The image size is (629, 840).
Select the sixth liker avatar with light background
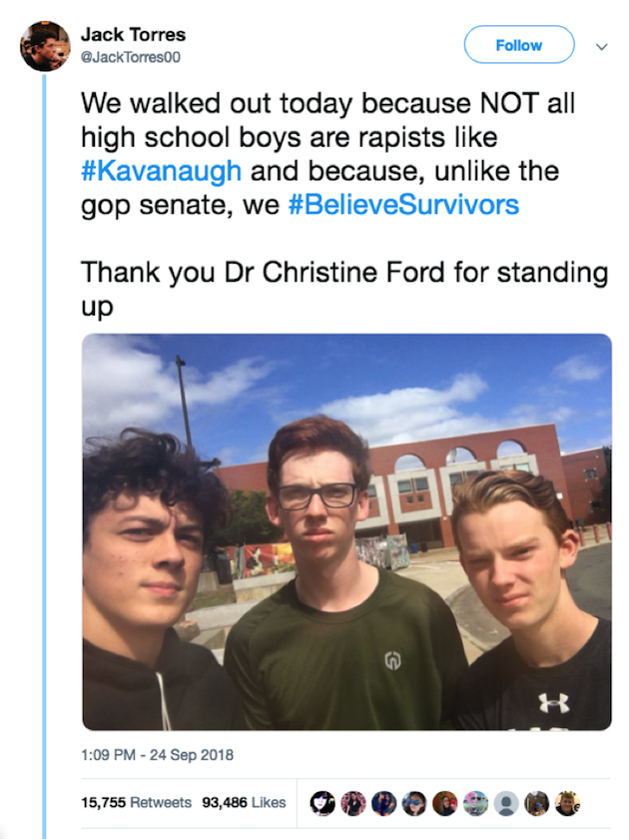coord(475,803)
